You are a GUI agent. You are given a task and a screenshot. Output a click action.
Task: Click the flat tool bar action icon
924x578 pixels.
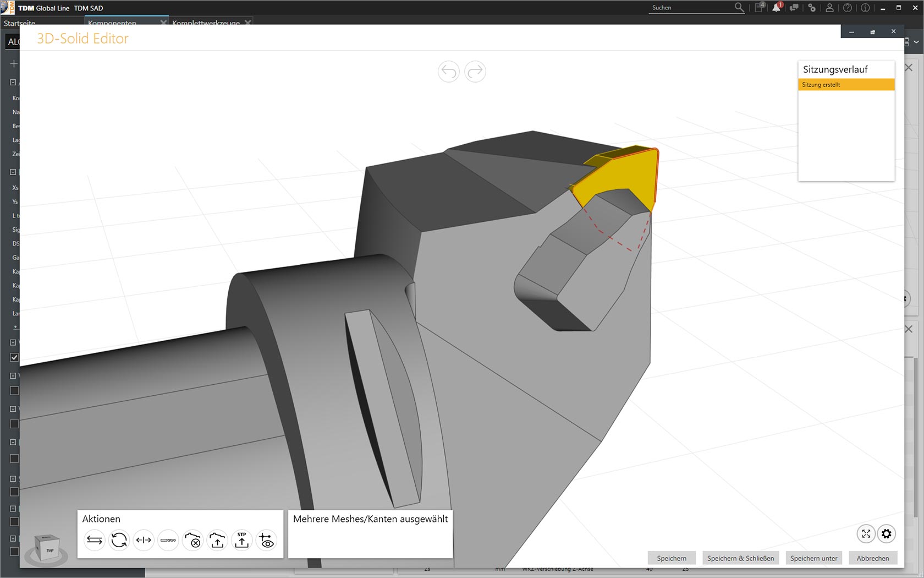(168, 541)
